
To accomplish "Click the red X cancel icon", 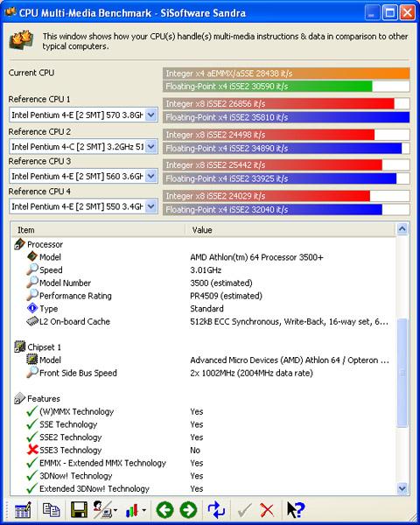I will point(267,510).
